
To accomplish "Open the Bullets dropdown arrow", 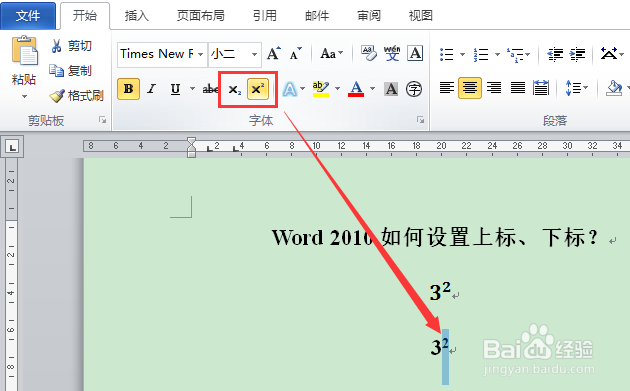I will (x=462, y=54).
